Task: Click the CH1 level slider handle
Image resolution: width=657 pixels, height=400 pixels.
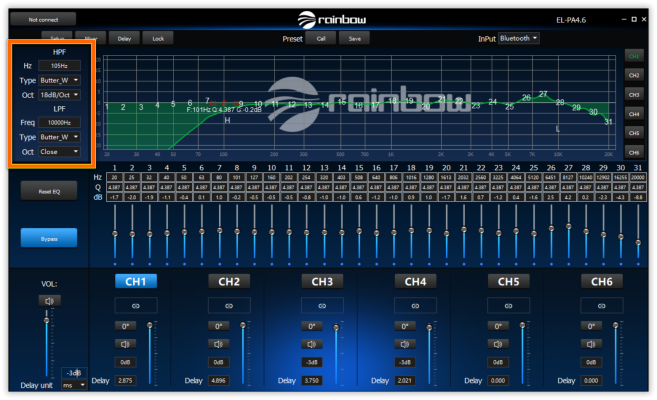Action: tap(150, 325)
